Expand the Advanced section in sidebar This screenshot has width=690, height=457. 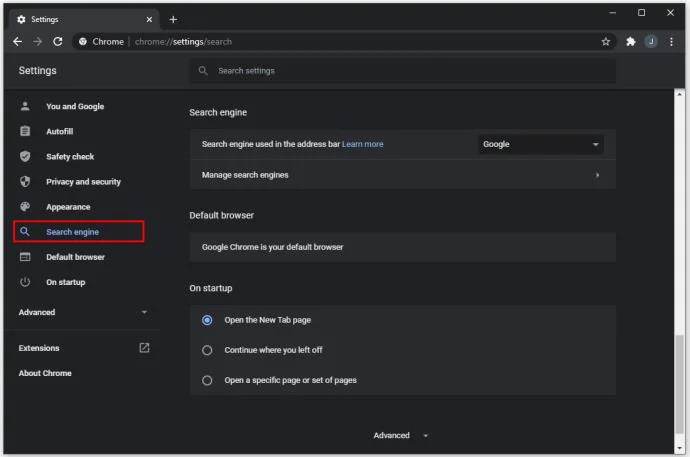[x=144, y=312]
